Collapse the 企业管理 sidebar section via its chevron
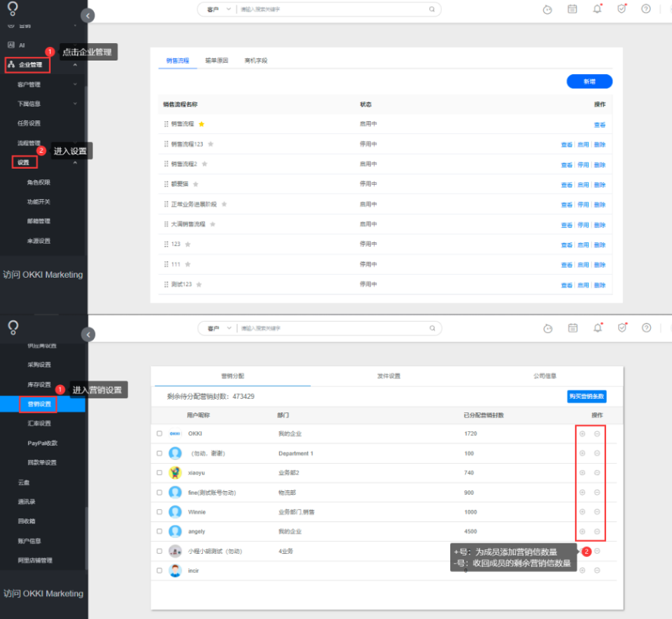Viewport: 672px width, 619px height. pyautogui.click(x=75, y=65)
